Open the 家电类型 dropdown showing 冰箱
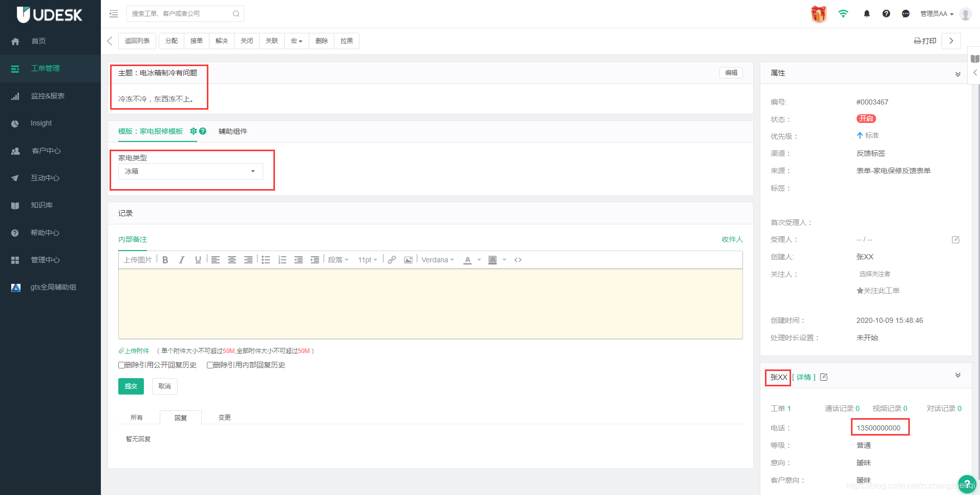980x495 pixels. [x=190, y=172]
